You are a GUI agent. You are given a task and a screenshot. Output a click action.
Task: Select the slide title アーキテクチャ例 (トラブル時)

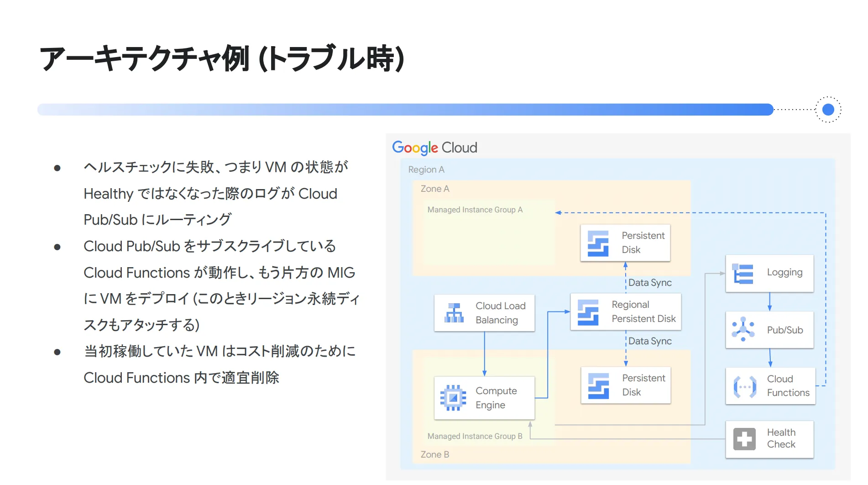222,58
